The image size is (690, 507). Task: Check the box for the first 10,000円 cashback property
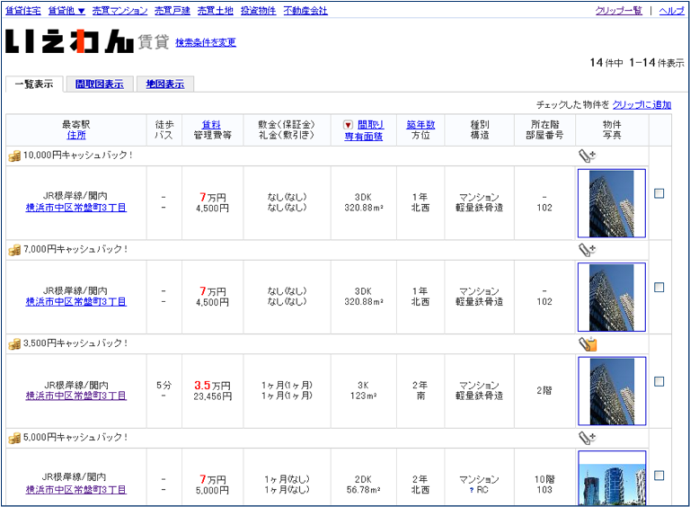(659, 194)
